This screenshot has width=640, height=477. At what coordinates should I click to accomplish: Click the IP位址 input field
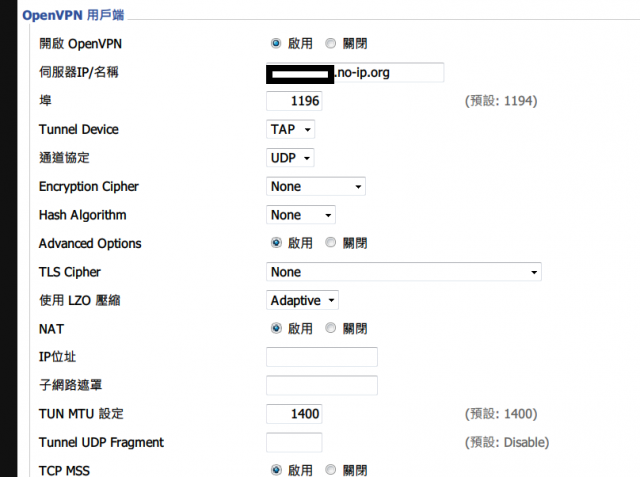(x=322, y=357)
